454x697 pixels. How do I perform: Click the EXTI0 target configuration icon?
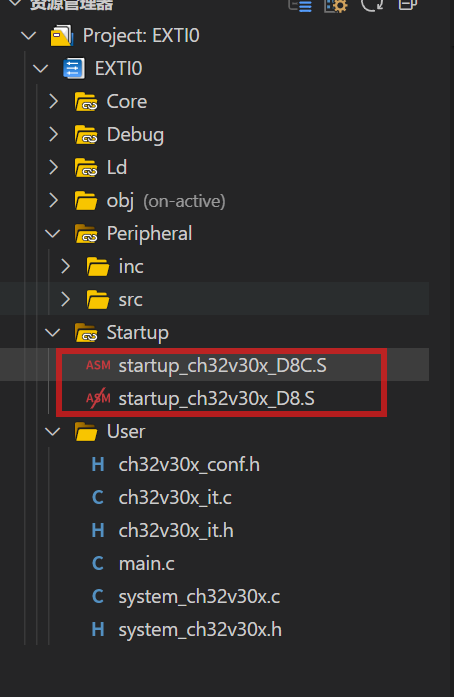pyautogui.click(x=73, y=69)
